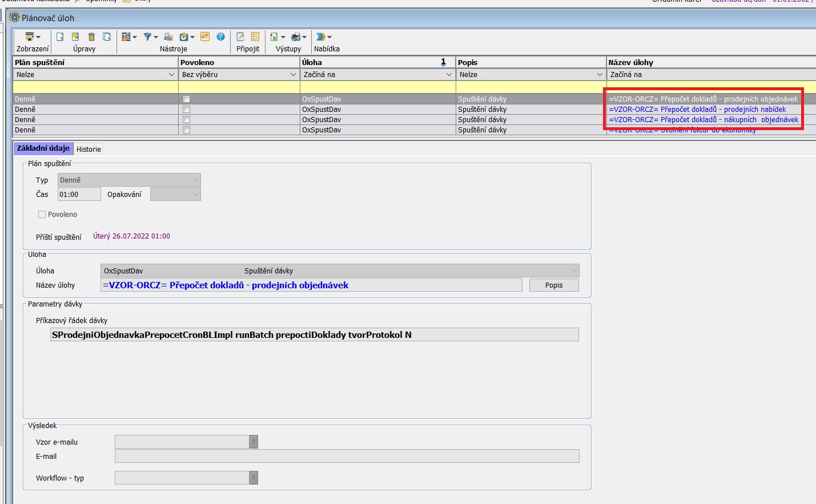Click the copy record icon in Úpravy
The image size is (816, 504).
pyautogui.click(x=107, y=37)
